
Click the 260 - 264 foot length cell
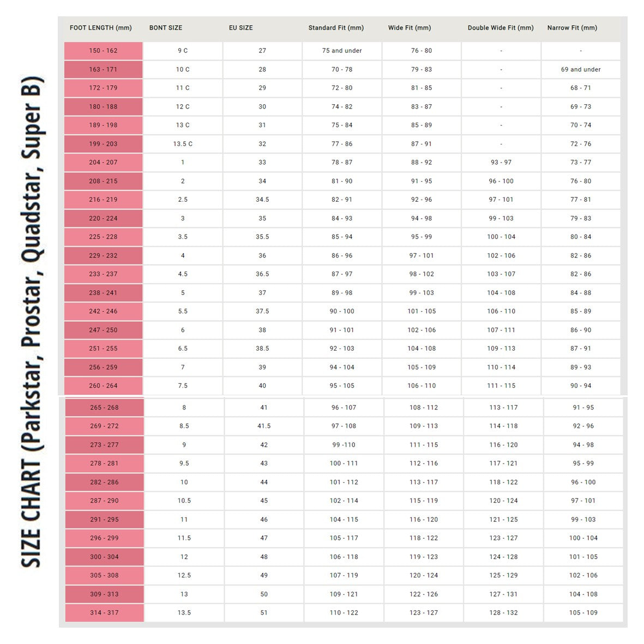pyautogui.click(x=103, y=386)
